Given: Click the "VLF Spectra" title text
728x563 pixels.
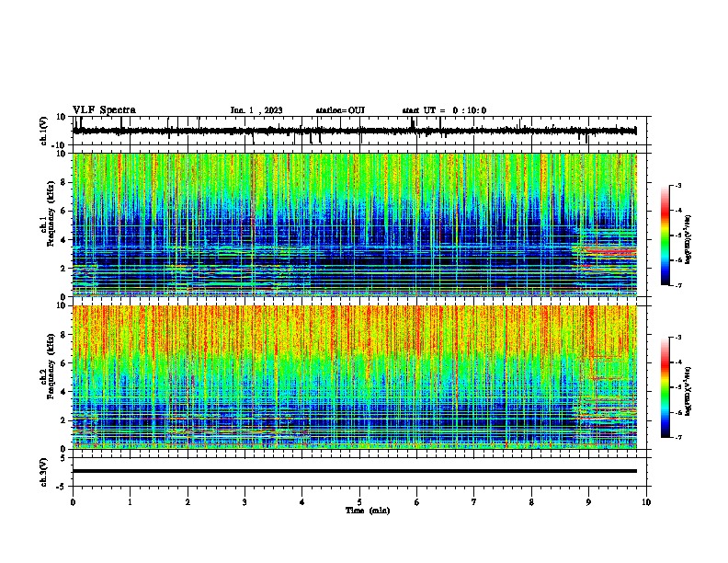Looking at the screenshot, I should point(104,110).
